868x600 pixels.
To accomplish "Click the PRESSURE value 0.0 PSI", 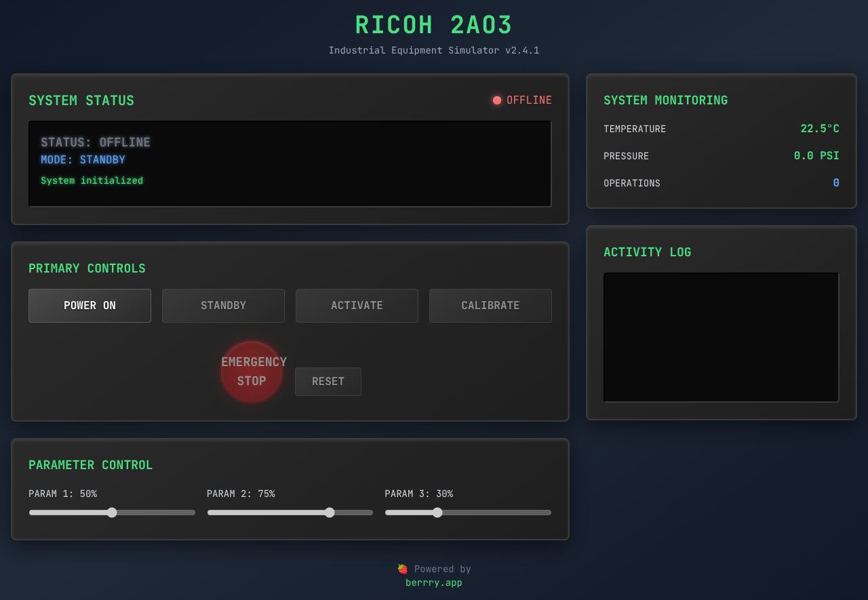I will coord(816,155).
